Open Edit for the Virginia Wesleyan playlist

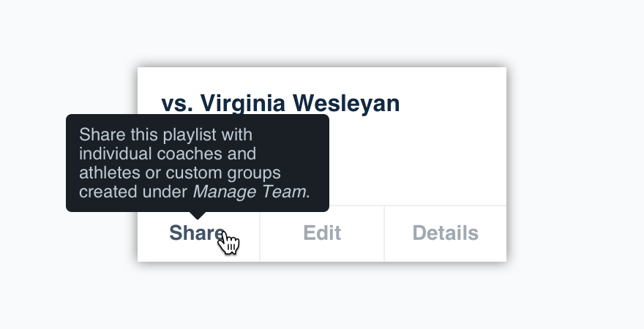[322, 233]
